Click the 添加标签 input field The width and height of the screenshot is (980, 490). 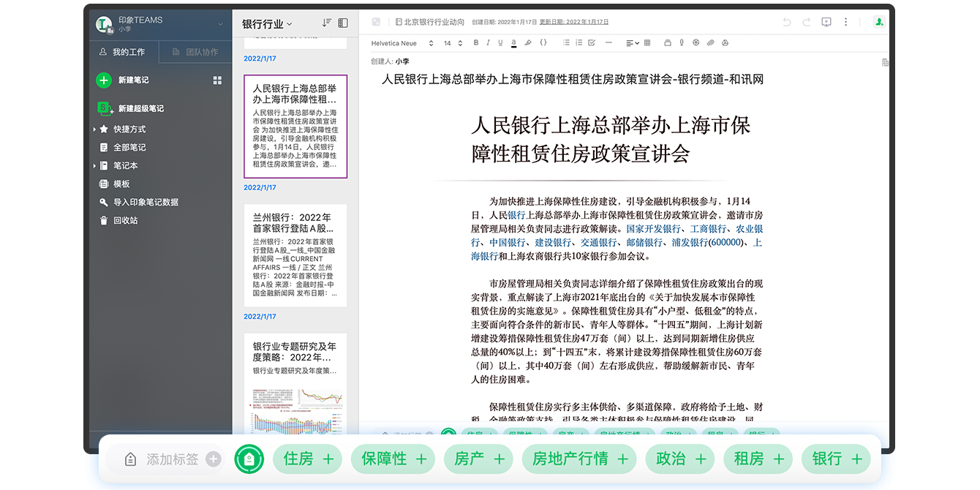[165, 459]
